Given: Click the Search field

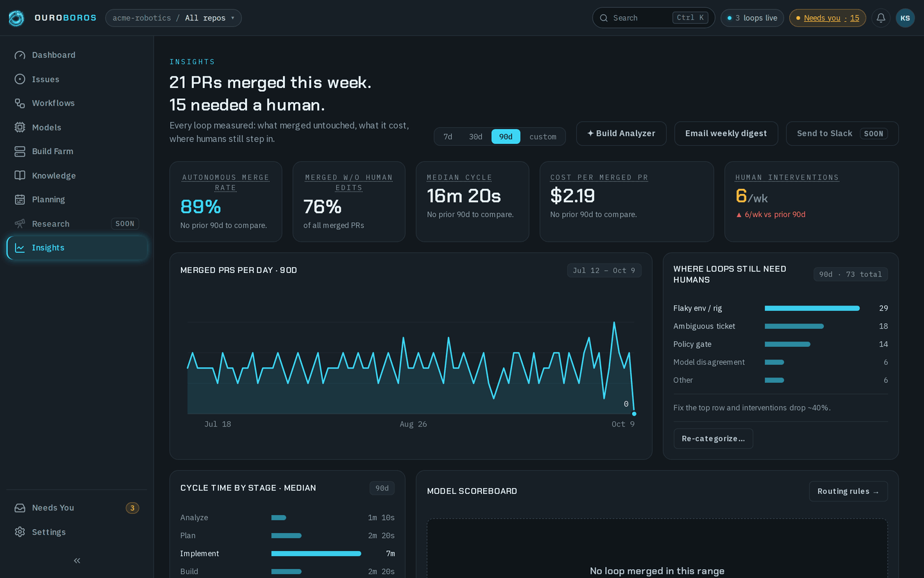Looking at the screenshot, I should coord(653,18).
